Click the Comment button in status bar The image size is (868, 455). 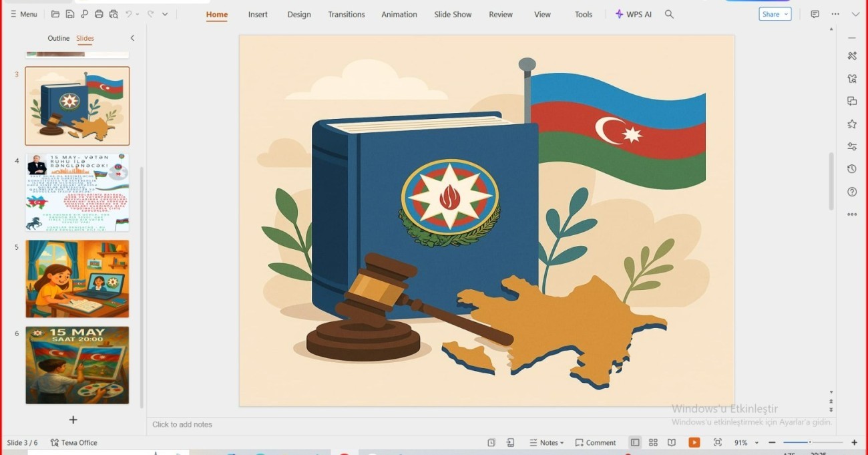point(596,442)
